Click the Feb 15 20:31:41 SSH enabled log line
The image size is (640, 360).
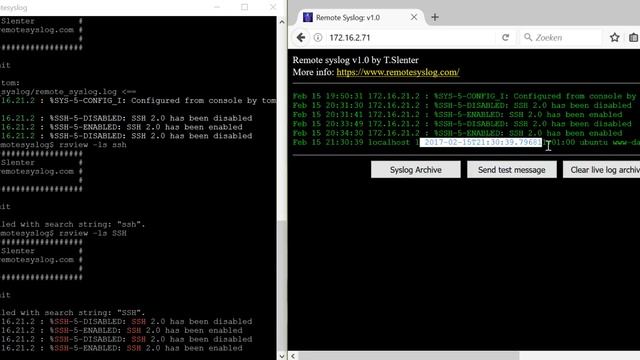click(458, 115)
